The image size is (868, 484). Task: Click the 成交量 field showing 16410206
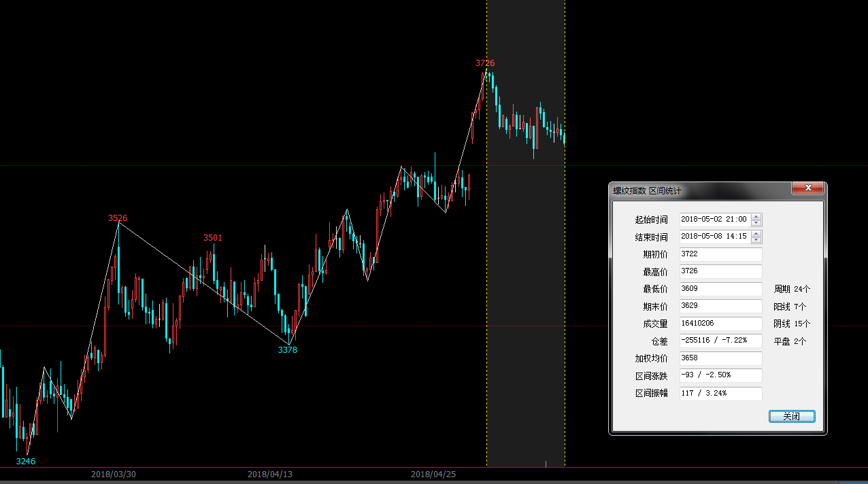tap(721, 324)
